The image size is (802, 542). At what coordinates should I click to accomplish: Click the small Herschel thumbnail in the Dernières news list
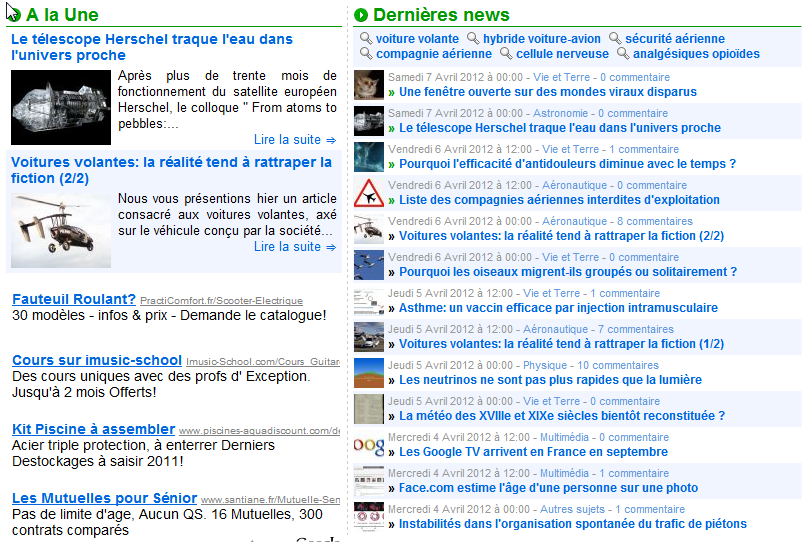click(369, 121)
